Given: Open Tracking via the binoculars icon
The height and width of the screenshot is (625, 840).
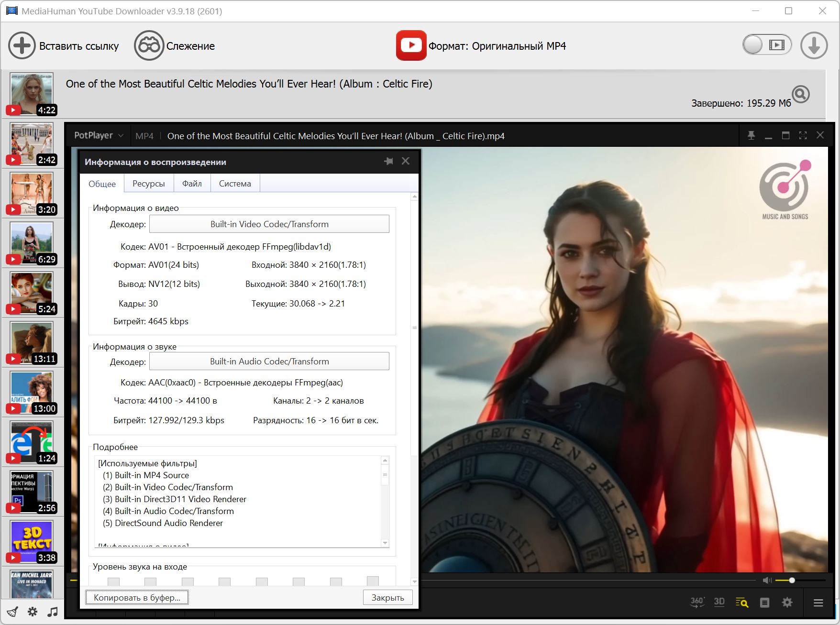Looking at the screenshot, I should (x=149, y=46).
